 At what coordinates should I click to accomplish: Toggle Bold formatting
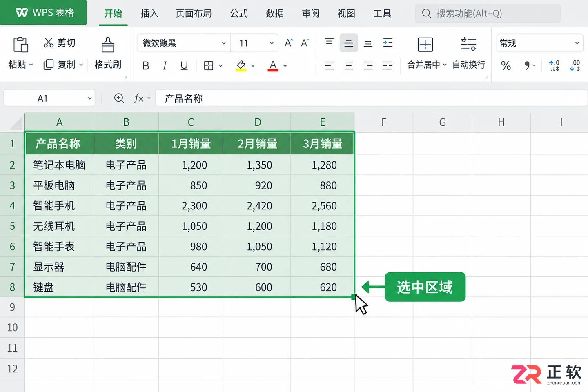click(146, 66)
